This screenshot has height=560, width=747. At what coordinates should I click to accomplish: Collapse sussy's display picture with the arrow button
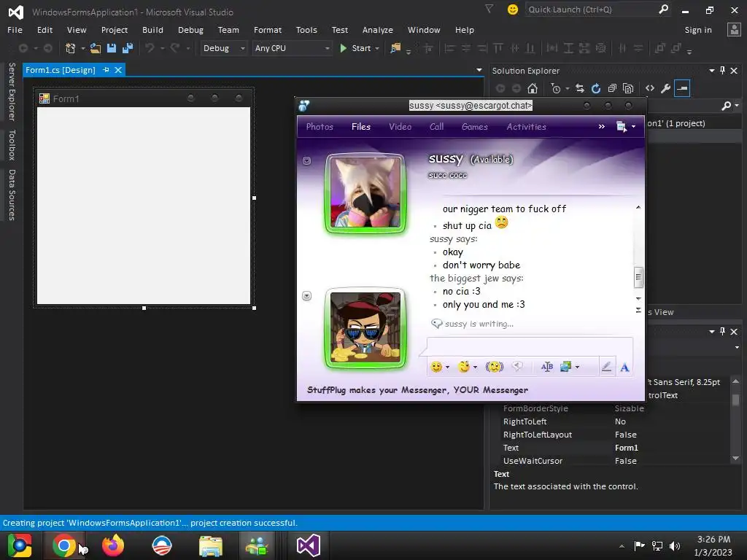point(307,161)
